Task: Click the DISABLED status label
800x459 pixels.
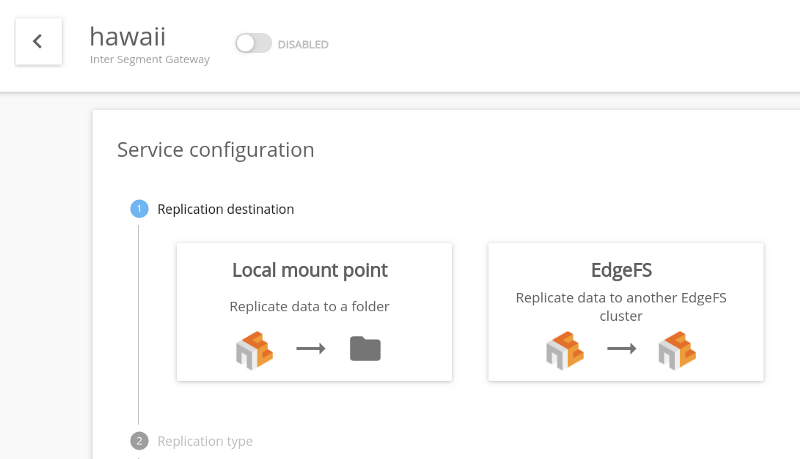Action: 303,44
